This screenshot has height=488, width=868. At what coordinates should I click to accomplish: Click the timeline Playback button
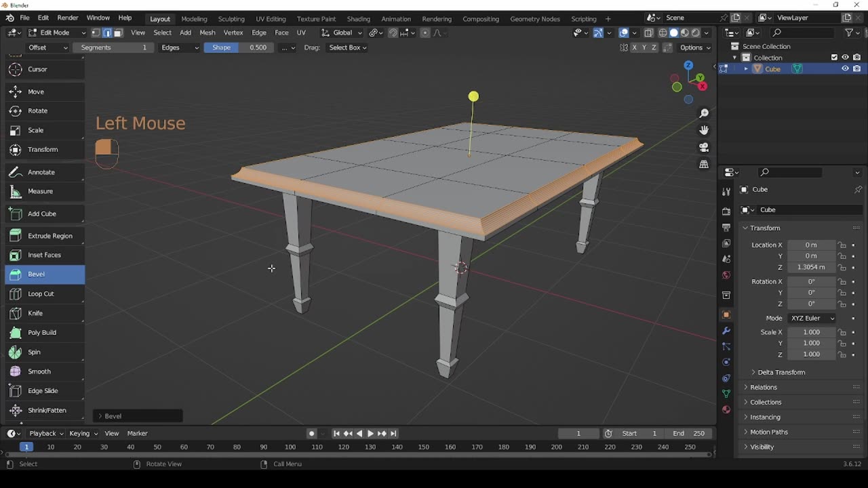46,433
